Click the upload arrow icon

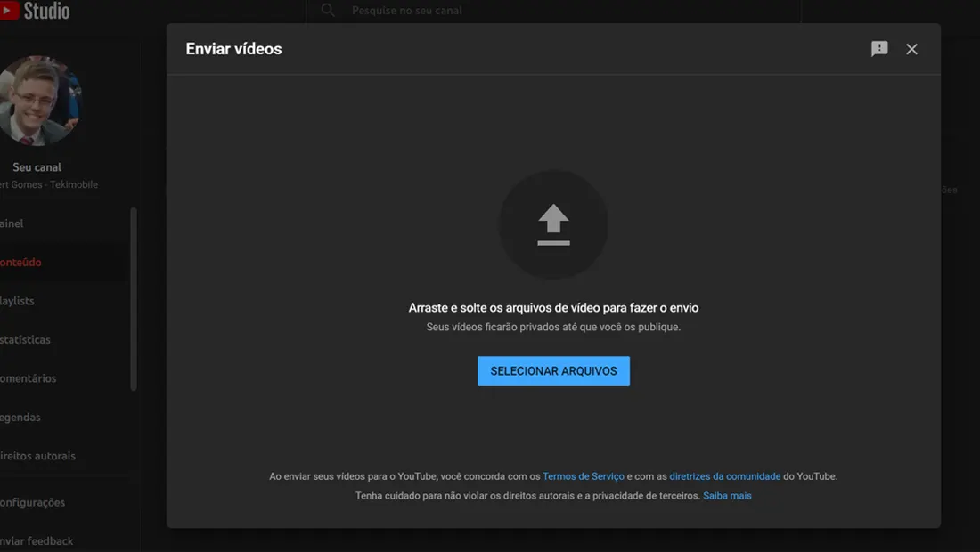tap(553, 224)
